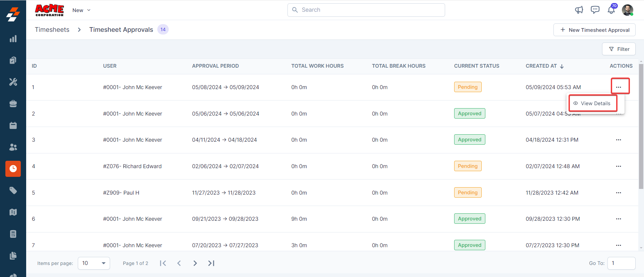Viewport: 644px width, 277px height.
Task: Open the items per page dropdown
Action: tap(94, 263)
